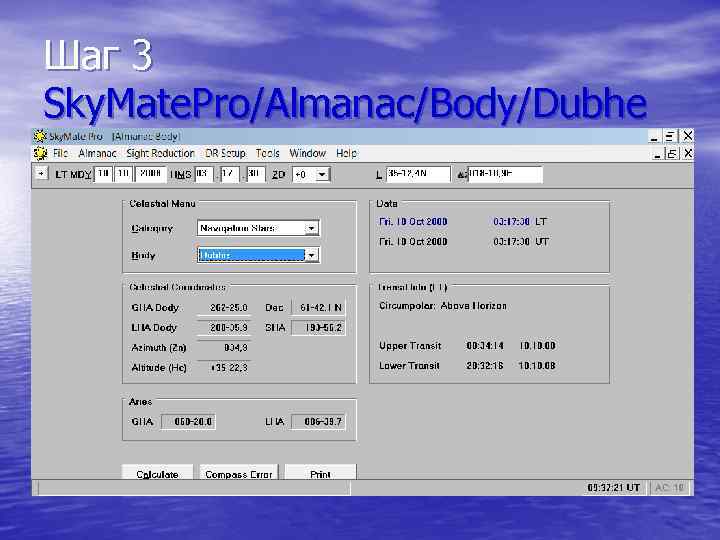The image size is (720, 540).
Task: Click LHA Body value
Action: (225, 327)
